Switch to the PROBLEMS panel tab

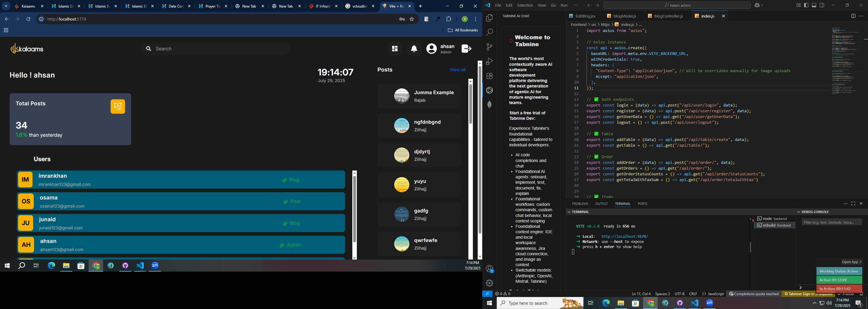click(x=580, y=204)
